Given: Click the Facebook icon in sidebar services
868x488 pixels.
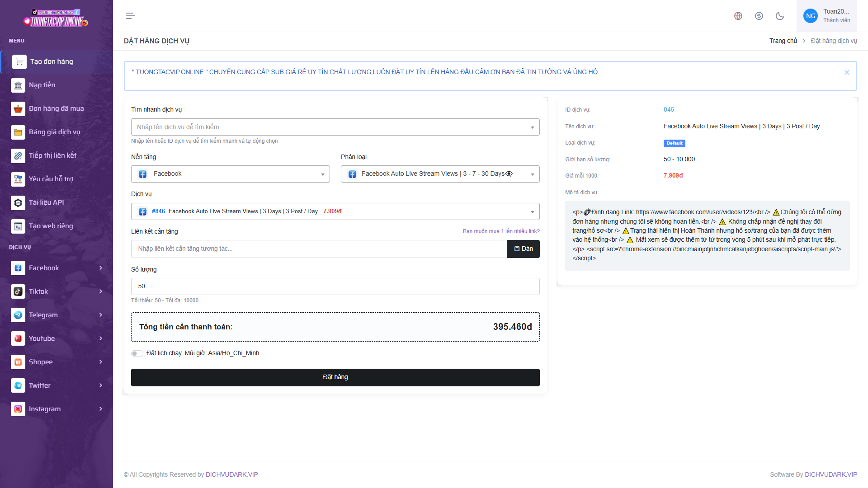Looking at the screenshot, I should 18,268.
